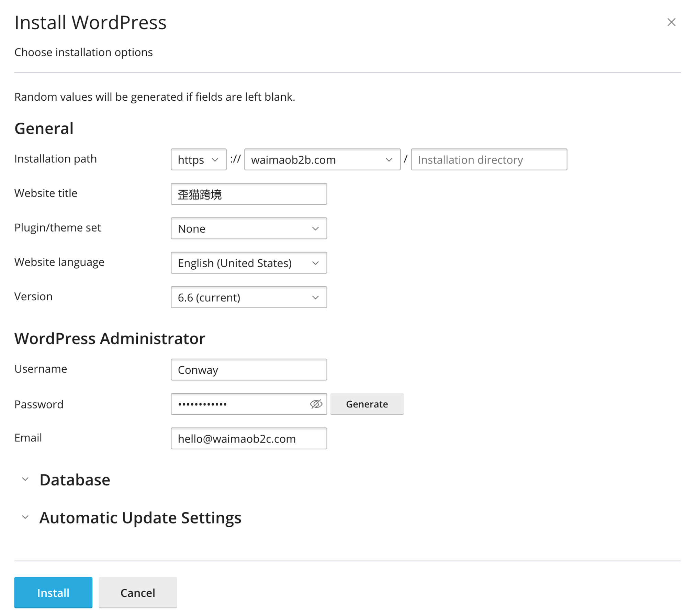This screenshot has height=616, width=687.
Task: Click the 6.6 (current) version selector
Action: click(x=249, y=297)
